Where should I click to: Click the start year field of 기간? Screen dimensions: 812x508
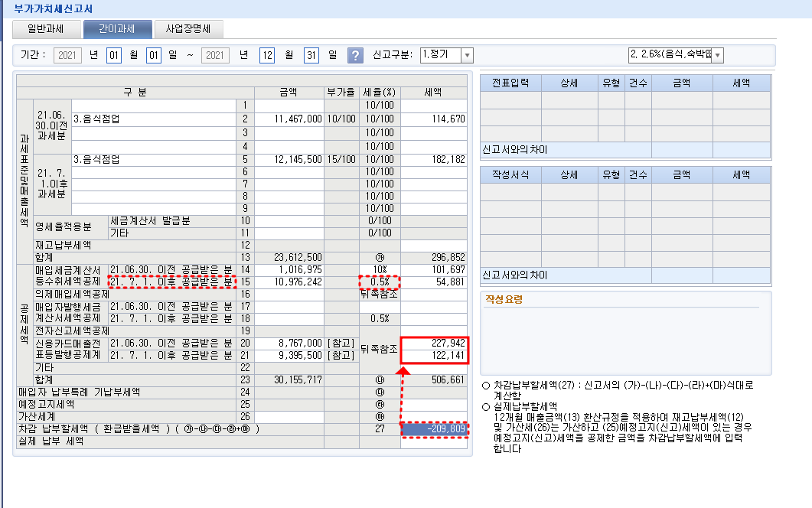(x=68, y=55)
